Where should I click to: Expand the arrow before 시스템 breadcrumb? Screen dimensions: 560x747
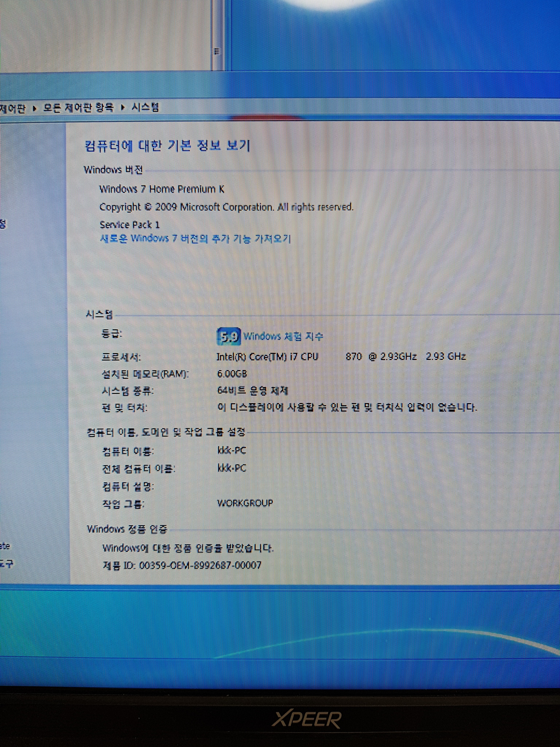tap(123, 107)
